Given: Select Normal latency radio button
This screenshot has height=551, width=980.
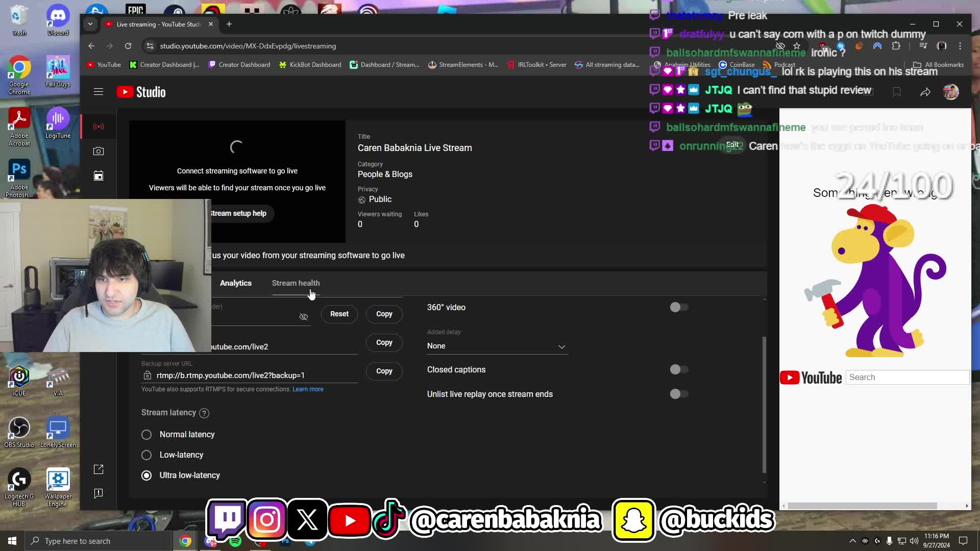Looking at the screenshot, I should click(x=146, y=435).
